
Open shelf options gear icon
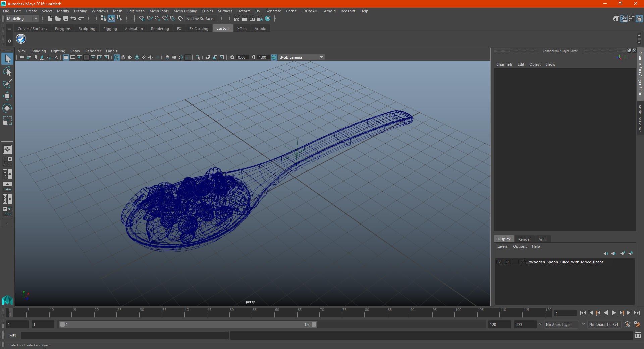[x=9, y=41]
